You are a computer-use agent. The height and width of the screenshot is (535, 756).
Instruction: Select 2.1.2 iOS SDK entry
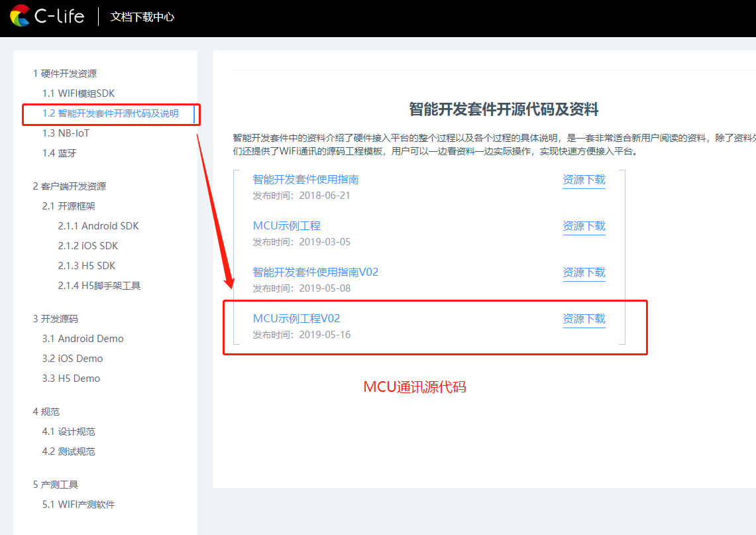tap(87, 245)
